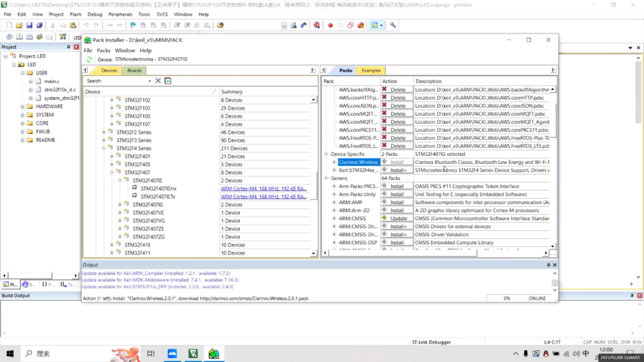
Task: Switch to the Examples tab
Action: tap(371, 71)
